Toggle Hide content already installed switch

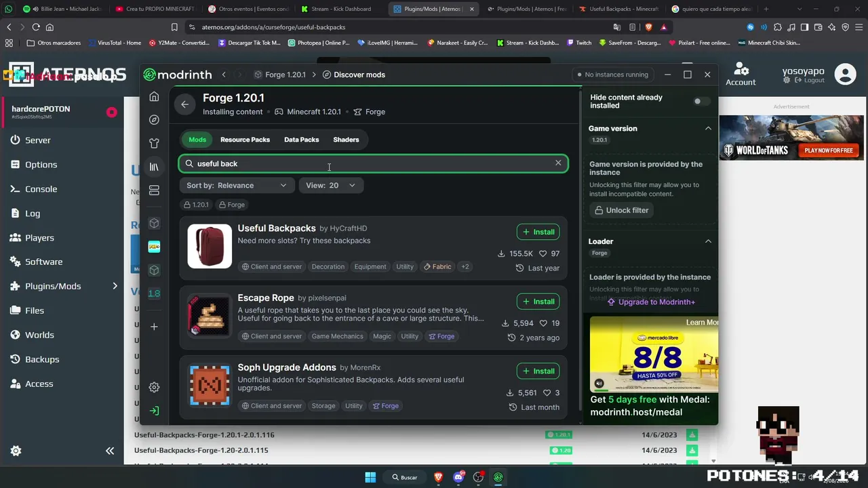(702, 102)
